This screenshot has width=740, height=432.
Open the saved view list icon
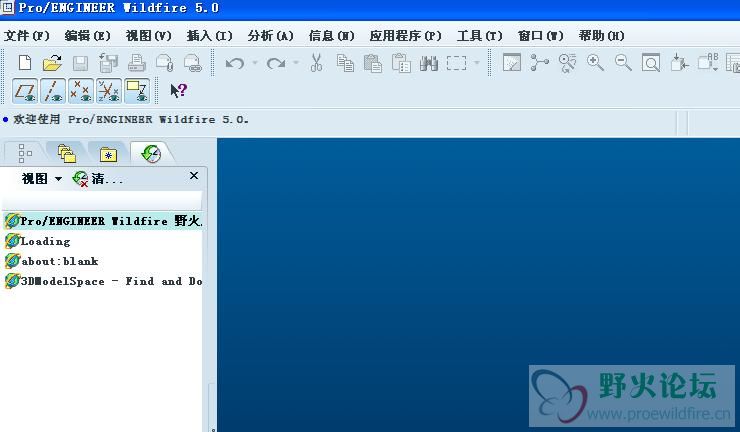[x=708, y=62]
